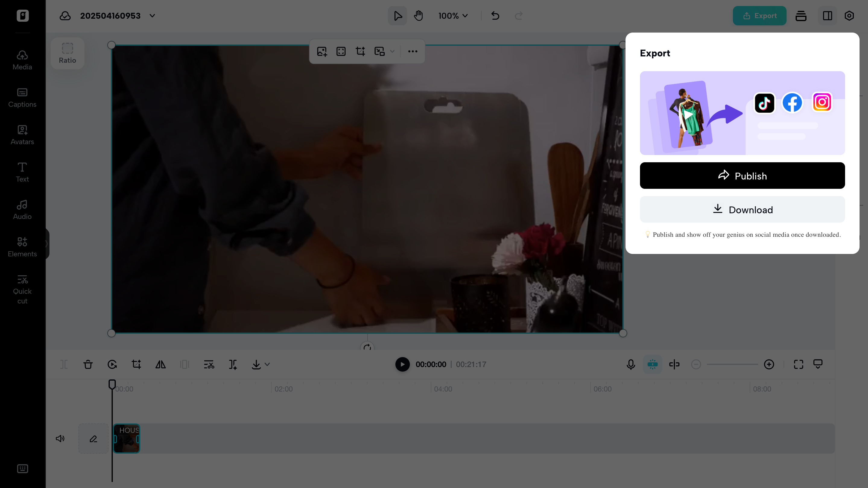Download the exported video

pyautogui.click(x=742, y=210)
